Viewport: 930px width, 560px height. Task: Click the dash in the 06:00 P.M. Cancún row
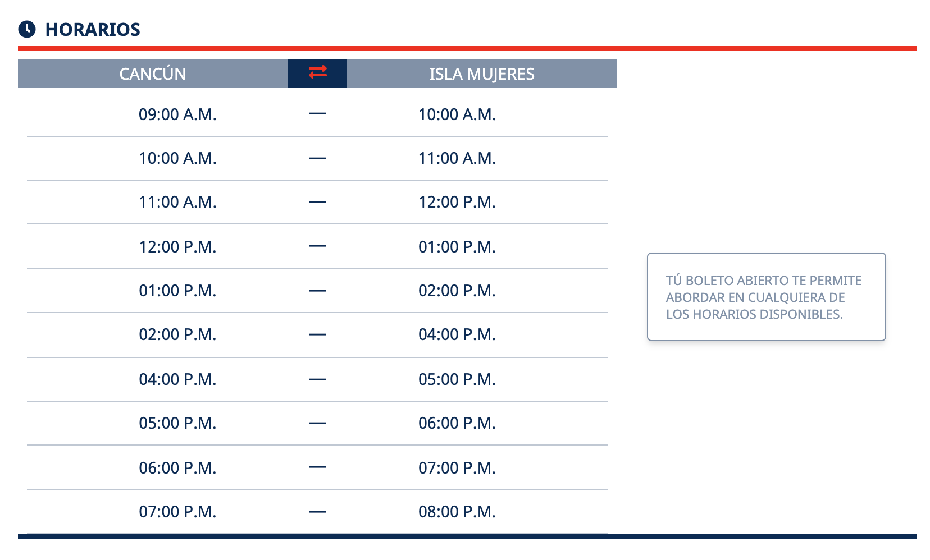click(317, 467)
